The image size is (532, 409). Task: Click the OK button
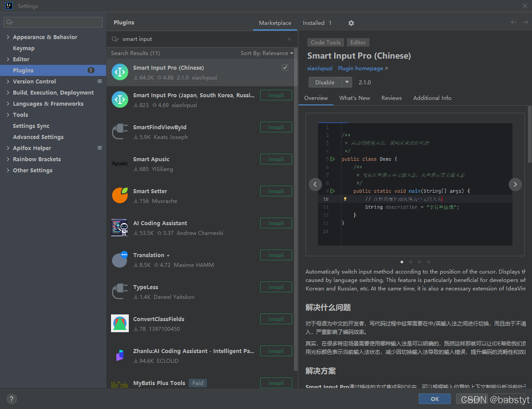click(435, 399)
